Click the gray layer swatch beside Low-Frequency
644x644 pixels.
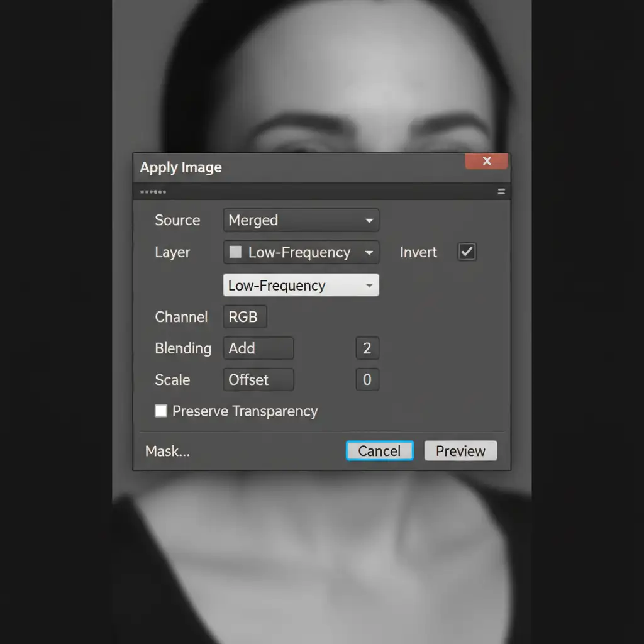pos(235,252)
